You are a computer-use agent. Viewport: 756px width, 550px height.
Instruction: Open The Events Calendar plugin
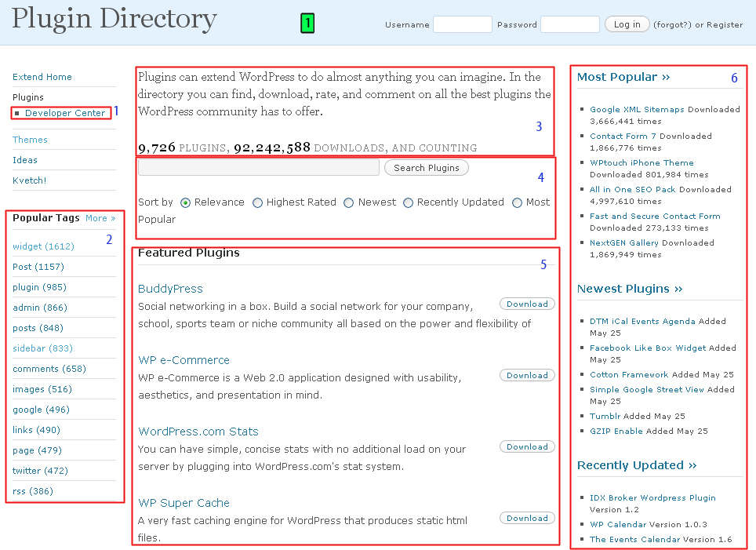tap(635, 539)
